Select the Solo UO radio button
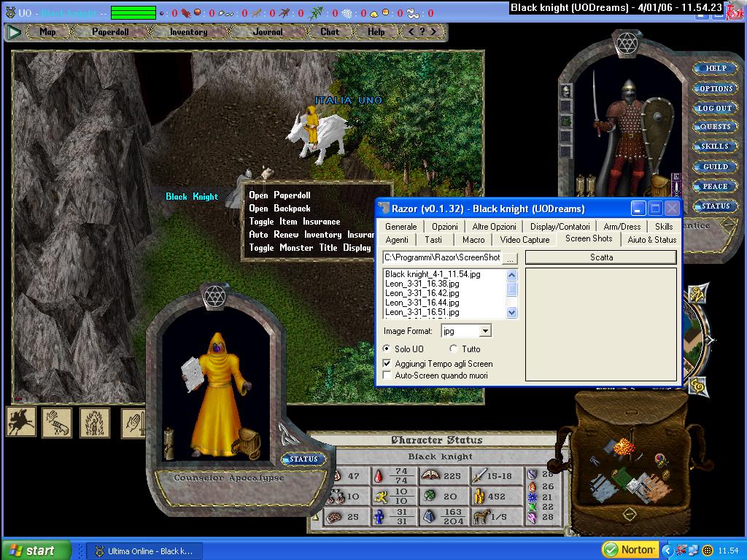Viewport: 747px width, 560px height. (x=387, y=349)
